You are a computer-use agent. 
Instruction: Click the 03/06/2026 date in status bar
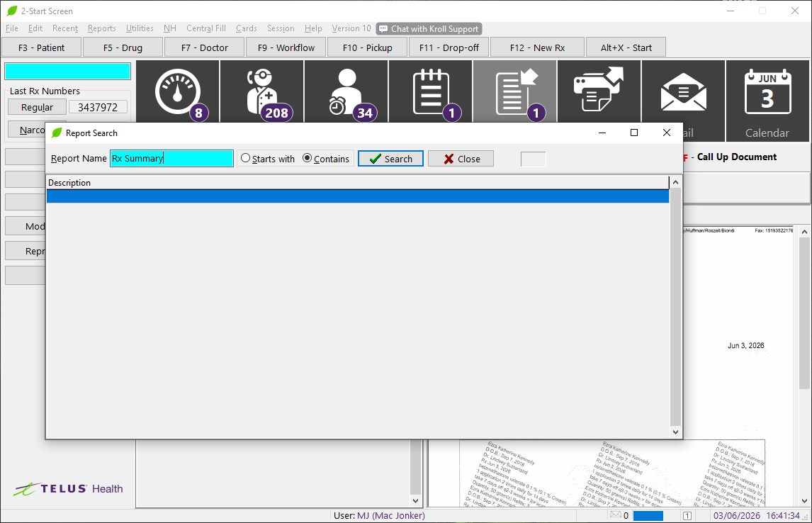[x=737, y=516]
